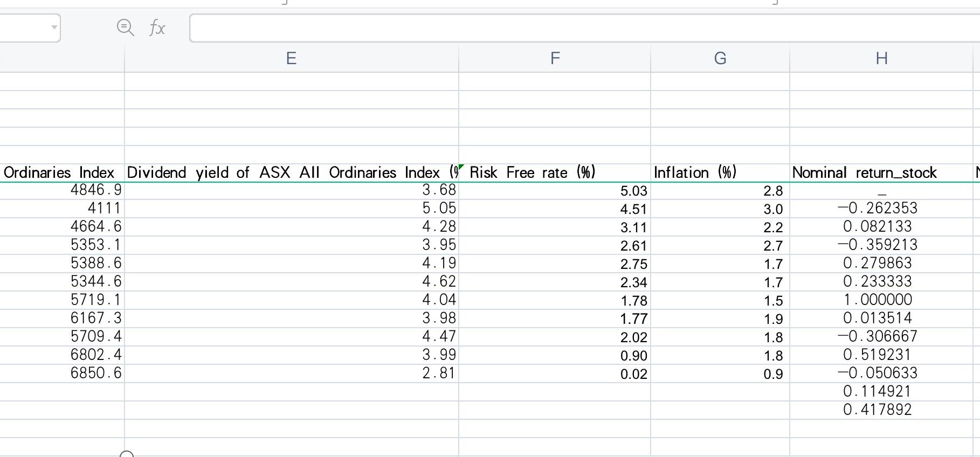The width and height of the screenshot is (980, 457).
Task: Open the name box dropdown arrow
Action: coord(54,27)
